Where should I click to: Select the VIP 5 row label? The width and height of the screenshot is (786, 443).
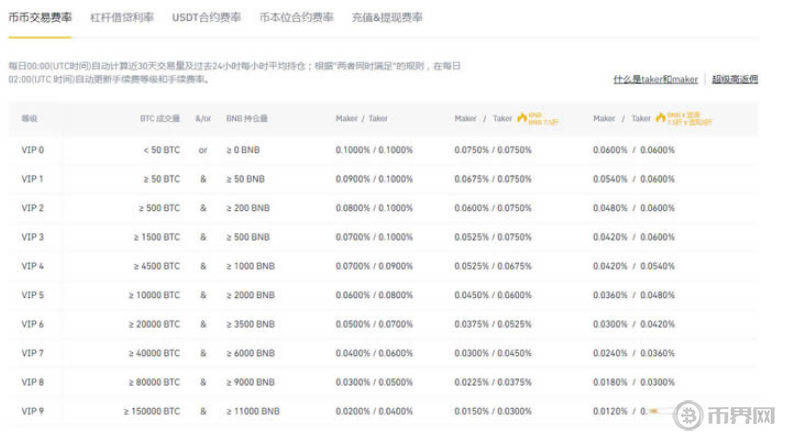coord(33,295)
